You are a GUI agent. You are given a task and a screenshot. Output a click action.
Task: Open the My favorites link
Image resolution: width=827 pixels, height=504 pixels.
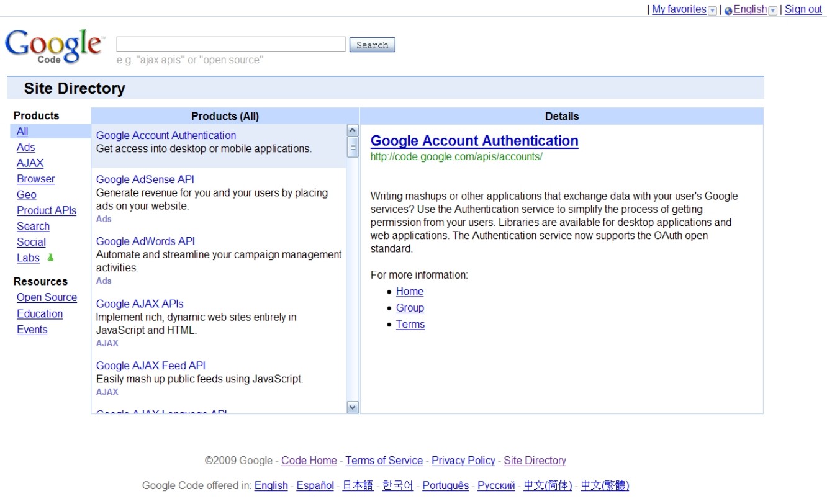[679, 9]
